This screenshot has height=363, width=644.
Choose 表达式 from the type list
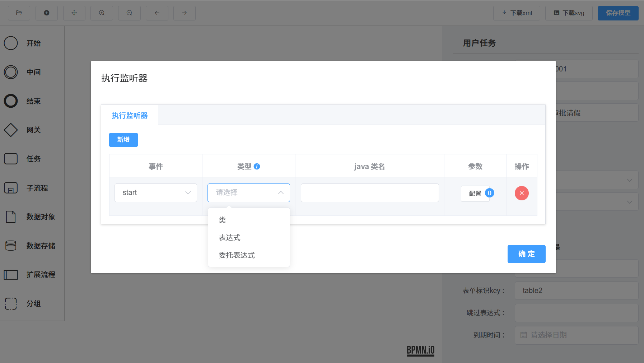[230, 238]
